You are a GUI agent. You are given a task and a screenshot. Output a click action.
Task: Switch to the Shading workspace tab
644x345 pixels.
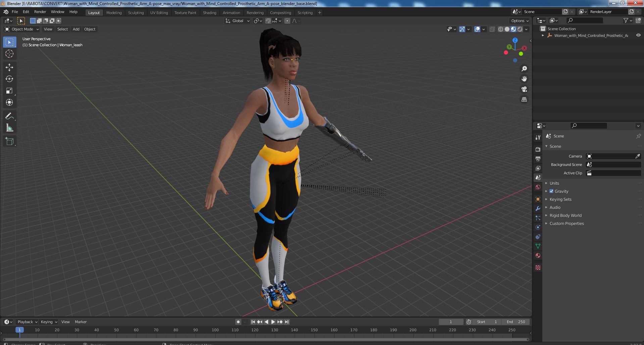[x=209, y=13]
